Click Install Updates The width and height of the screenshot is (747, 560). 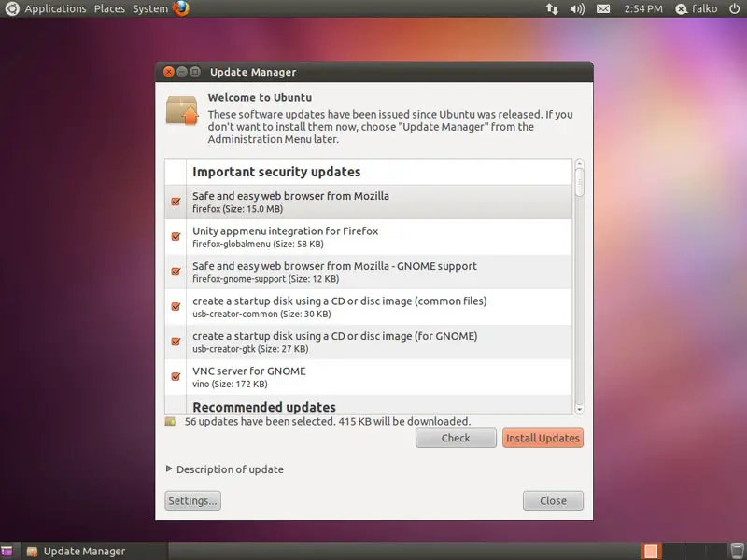point(543,438)
